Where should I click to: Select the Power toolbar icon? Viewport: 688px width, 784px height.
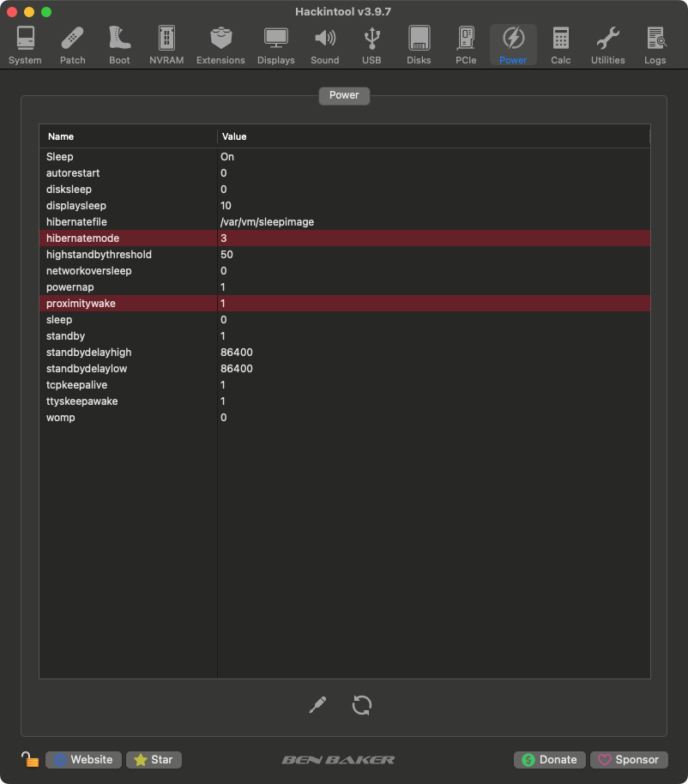(x=513, y=45)
